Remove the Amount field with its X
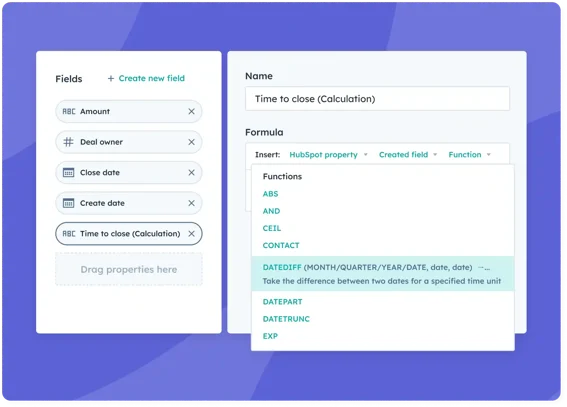 coord(191,111)
